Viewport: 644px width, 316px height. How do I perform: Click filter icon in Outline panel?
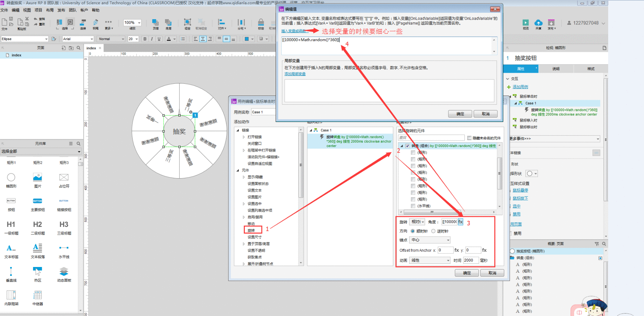tap(597, 244)
